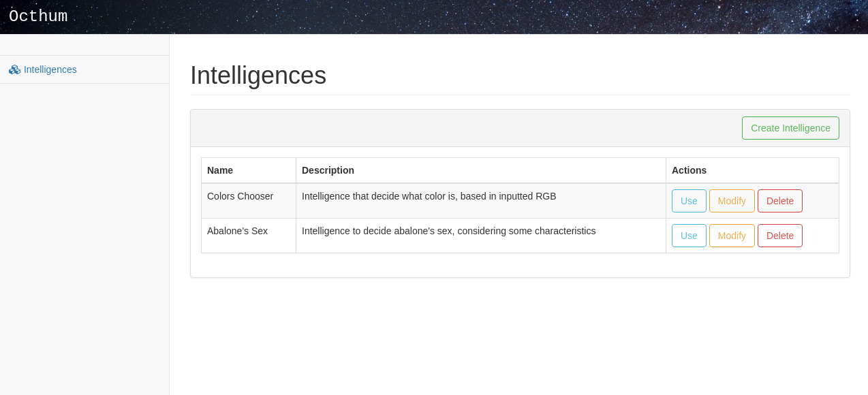Click the Colors Chooser description text

pyautogui.click(x=429, y=196)
